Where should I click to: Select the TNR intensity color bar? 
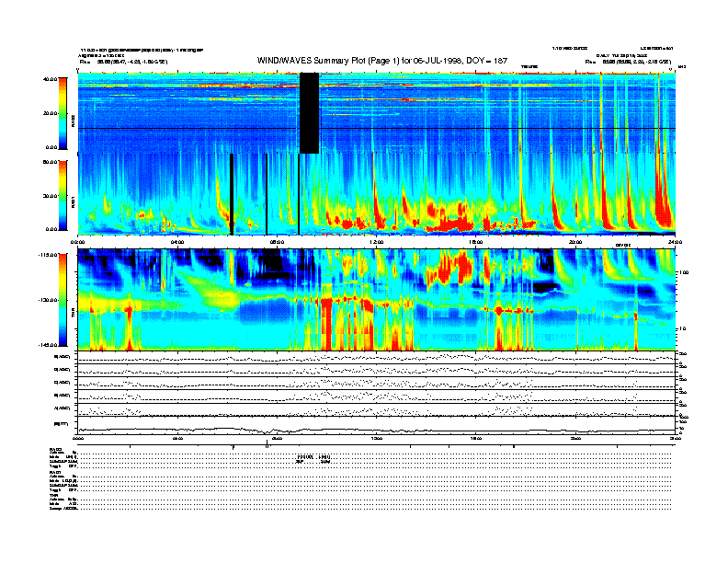(x=63, y=300)
